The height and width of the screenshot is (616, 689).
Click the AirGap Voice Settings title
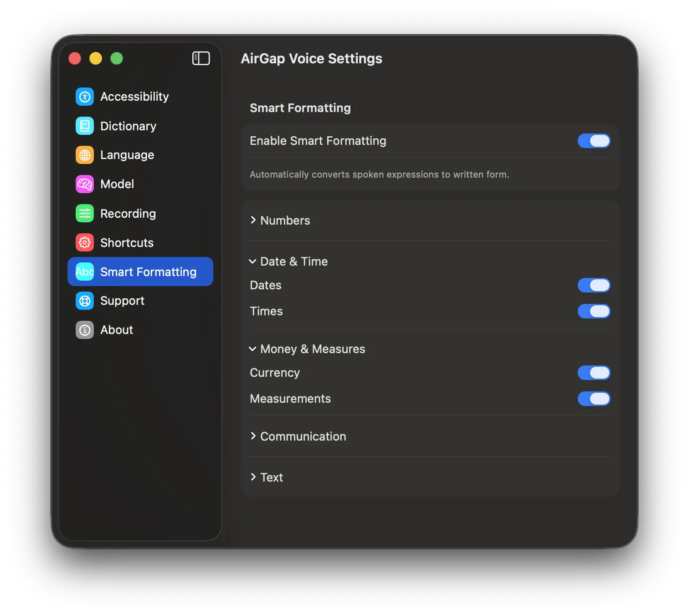pos(312,58)
